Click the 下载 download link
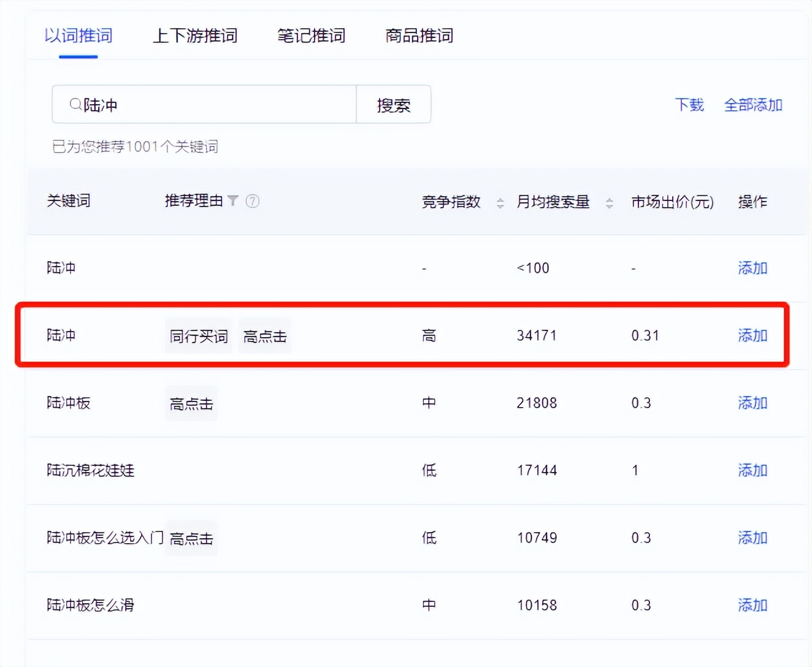This screenshot has width=812, height=667. click(689, 104)
